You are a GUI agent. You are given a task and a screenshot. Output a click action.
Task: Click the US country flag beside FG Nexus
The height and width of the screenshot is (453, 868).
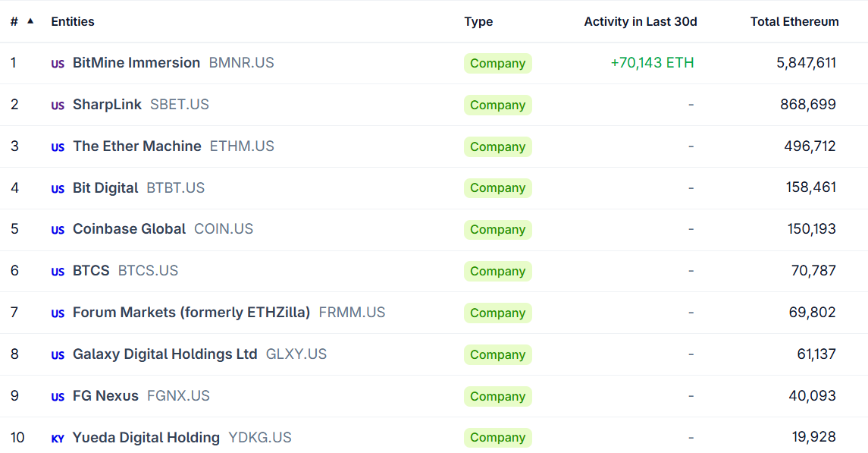[58, 397]
